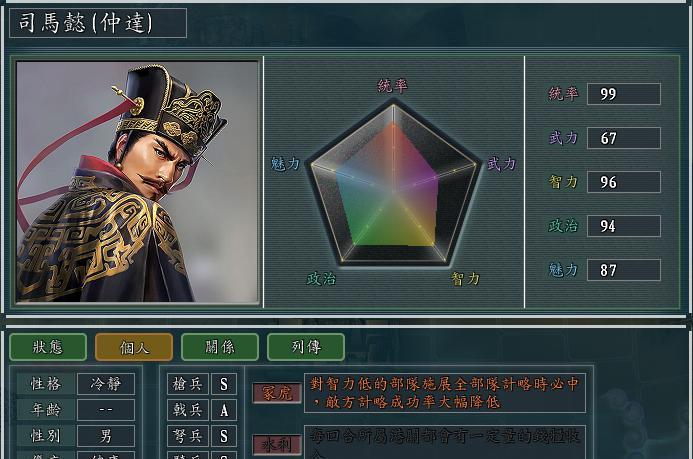
Task: Select the 關係 relations tab
Action: tap(220, 347)
